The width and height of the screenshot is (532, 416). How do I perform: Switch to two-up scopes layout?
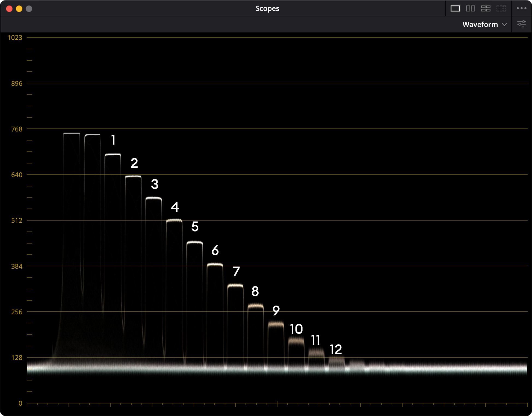470,8
